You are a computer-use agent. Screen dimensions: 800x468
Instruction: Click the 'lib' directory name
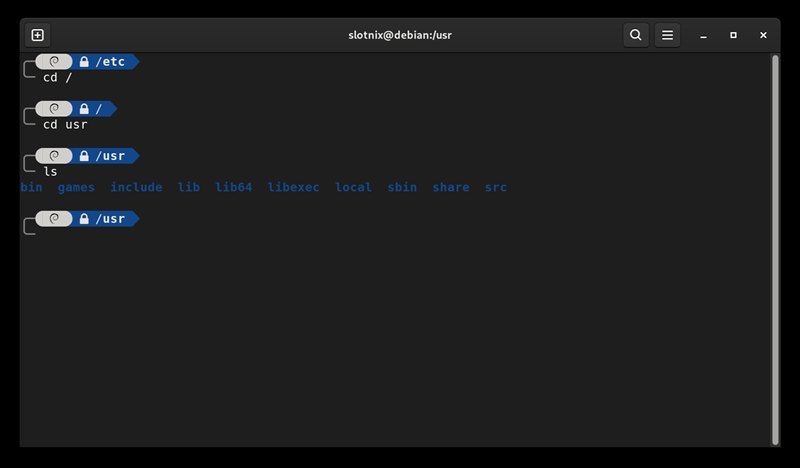[x=189, y=187]
